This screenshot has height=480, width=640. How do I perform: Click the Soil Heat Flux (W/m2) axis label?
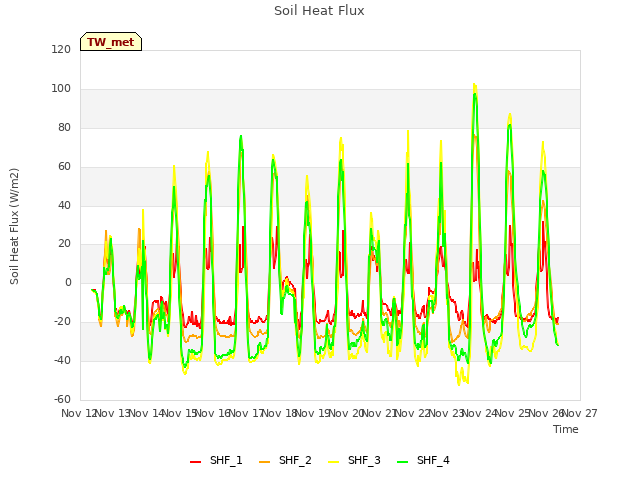tap(14, 226)
